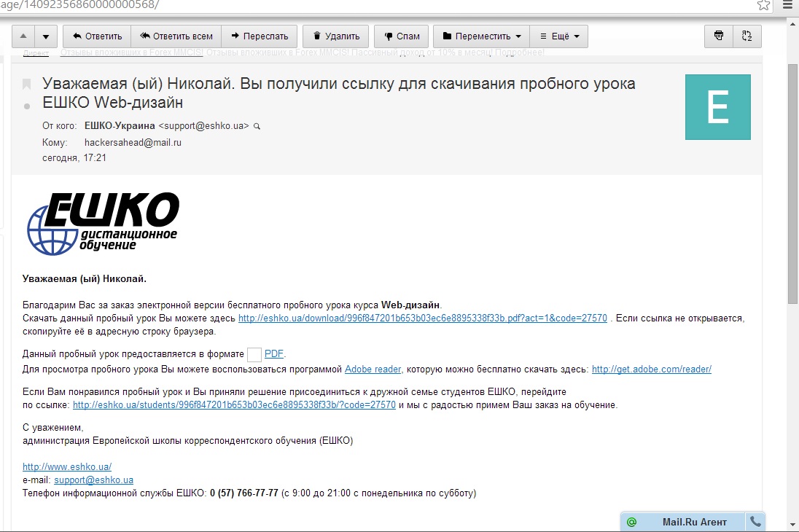799x532 pixels.
Task: Go to next message with down arrow
Action: [x=46, y=36]
